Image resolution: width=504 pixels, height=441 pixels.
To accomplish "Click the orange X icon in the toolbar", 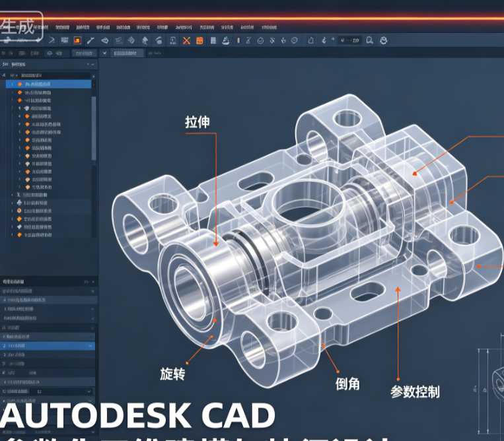I will 186,40.
